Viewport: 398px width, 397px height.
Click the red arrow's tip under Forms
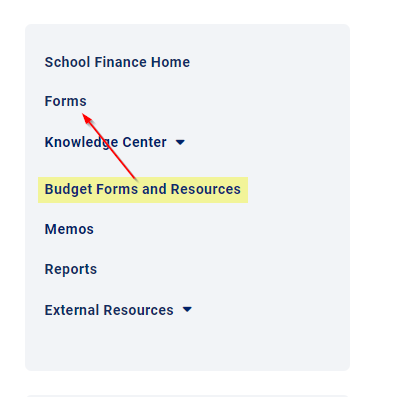(84, 115)
